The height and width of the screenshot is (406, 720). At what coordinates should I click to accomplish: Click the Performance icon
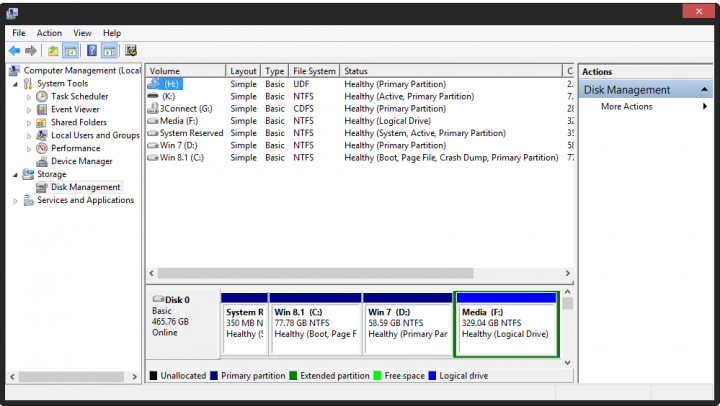coord(42,148)
